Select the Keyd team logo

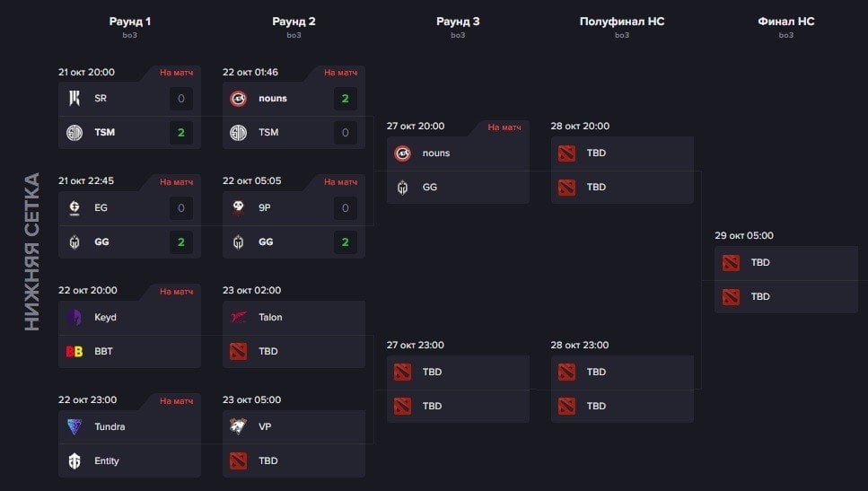click(75, 317)
